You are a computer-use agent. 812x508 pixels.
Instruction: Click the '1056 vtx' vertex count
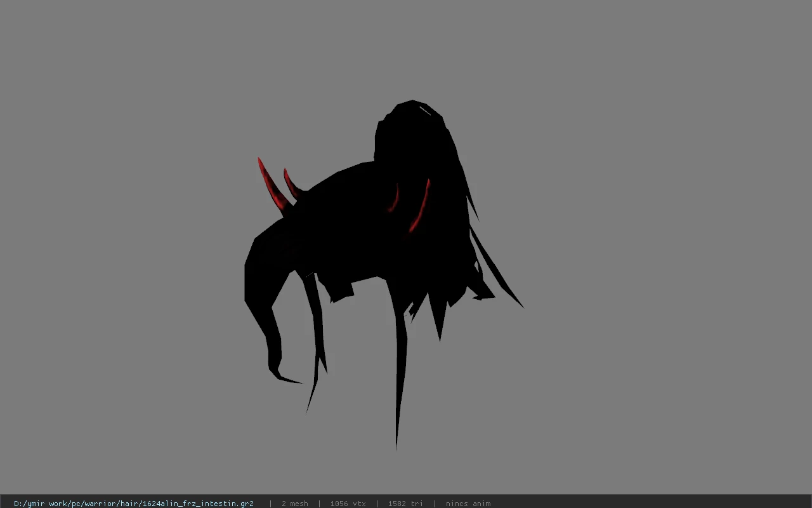tap(348, 504)
